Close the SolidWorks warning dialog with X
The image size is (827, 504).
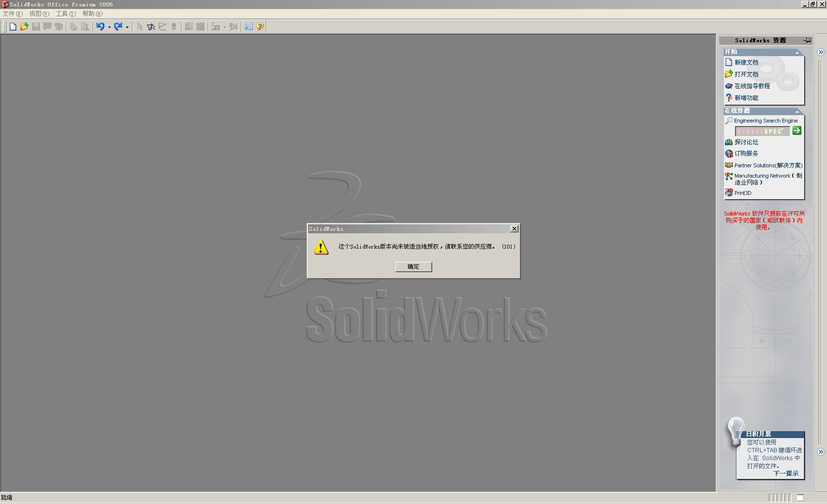514,229
